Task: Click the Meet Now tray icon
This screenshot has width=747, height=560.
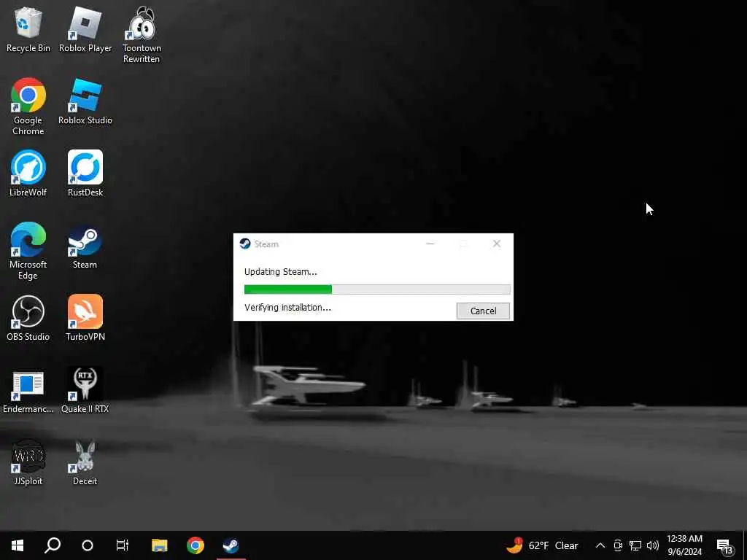Action: (x=617, y=545)
